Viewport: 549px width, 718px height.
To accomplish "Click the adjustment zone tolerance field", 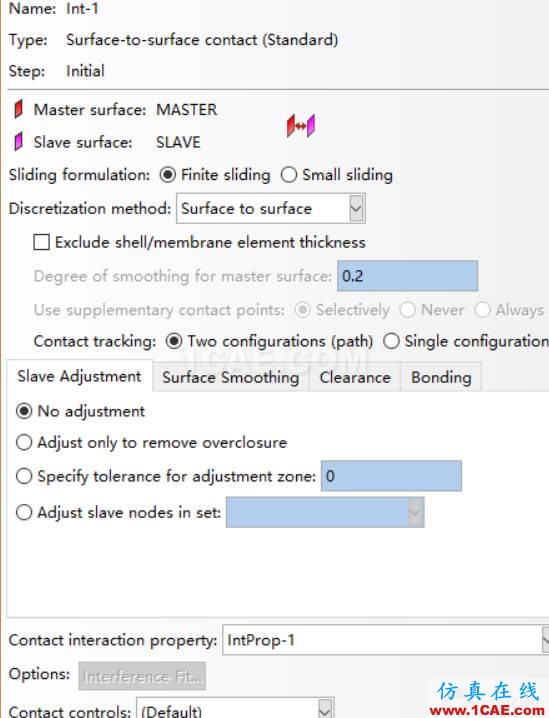I will (x=391, y=476).
